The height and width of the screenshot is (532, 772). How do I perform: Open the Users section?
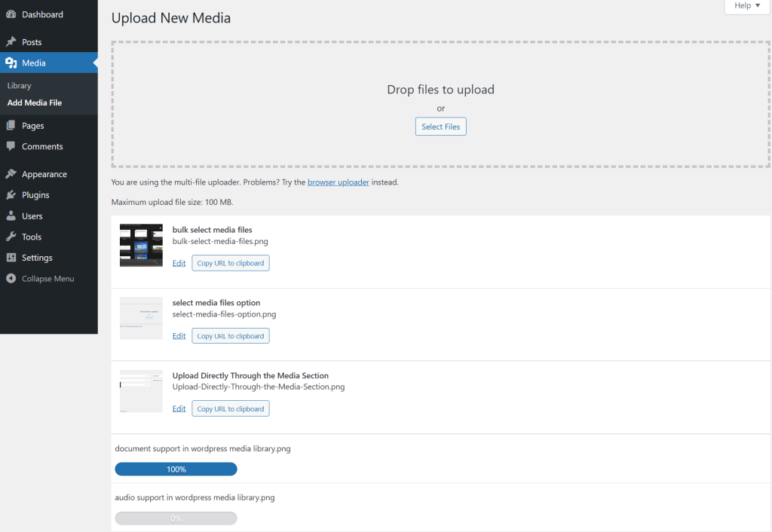[32, 216]
